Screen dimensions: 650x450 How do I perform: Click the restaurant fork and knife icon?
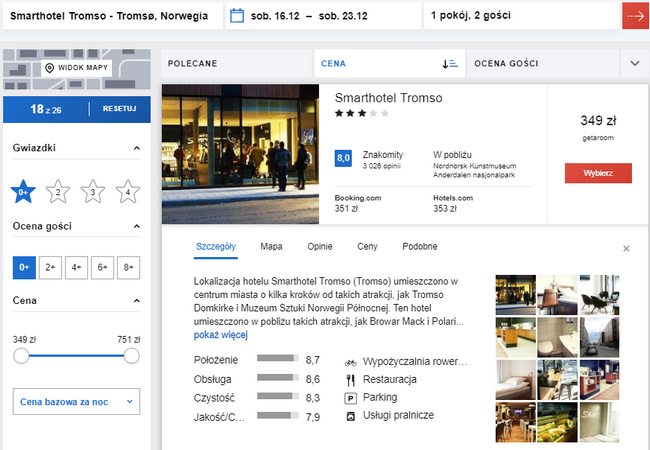351,380
